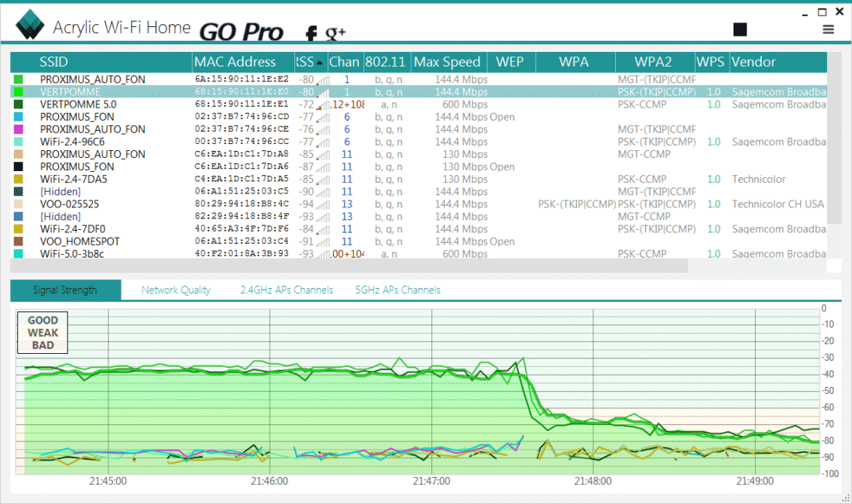Sort by the Chan column header
Screen dimensions: 852x504
tap(345, 62)
